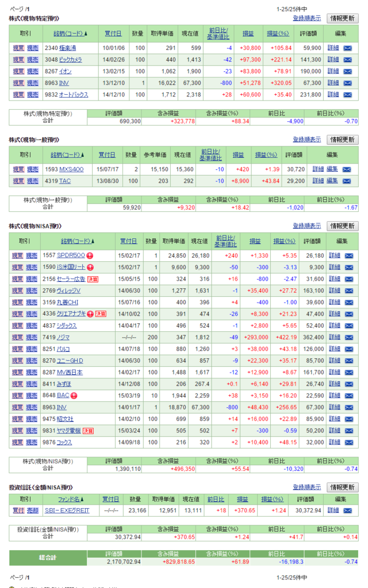Click 編集 in the 4319 TAC row

pos(332,181)
